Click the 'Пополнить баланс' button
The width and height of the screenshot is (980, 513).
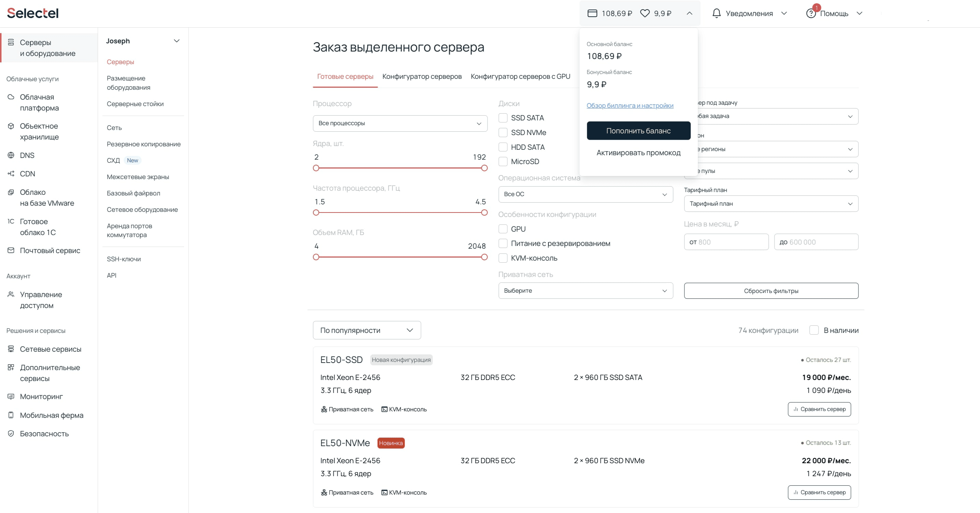click(638, 131)
